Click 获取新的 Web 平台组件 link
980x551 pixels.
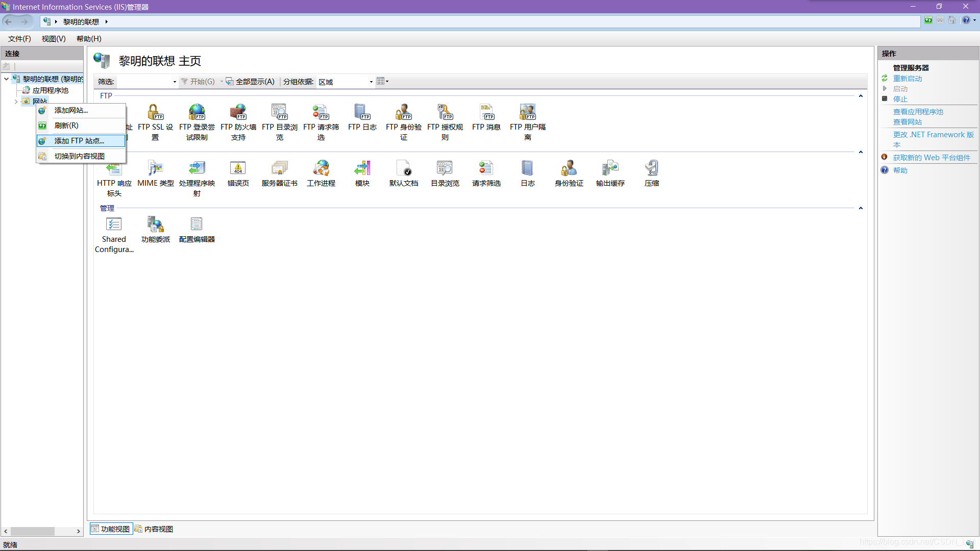coord(931,158)
